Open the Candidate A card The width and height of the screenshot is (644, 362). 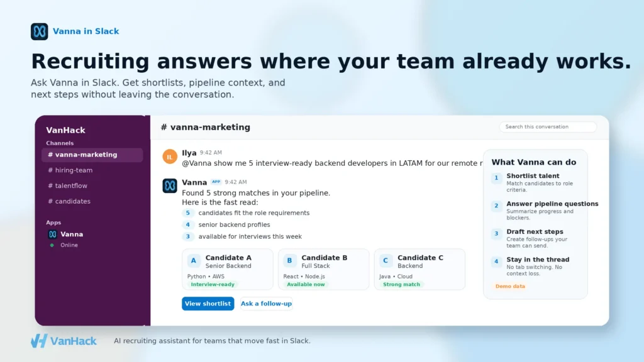click(228, 269)
